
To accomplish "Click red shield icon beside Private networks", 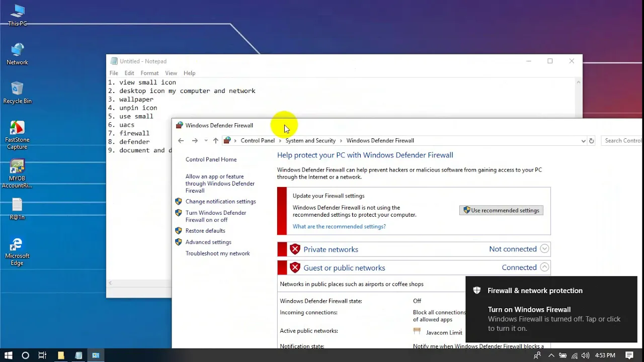I will pos(295,249).
